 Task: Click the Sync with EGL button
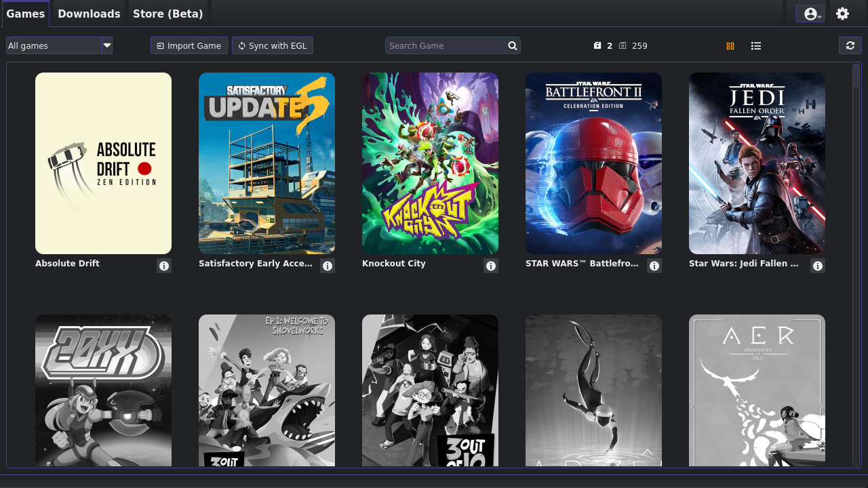(273, 45)
